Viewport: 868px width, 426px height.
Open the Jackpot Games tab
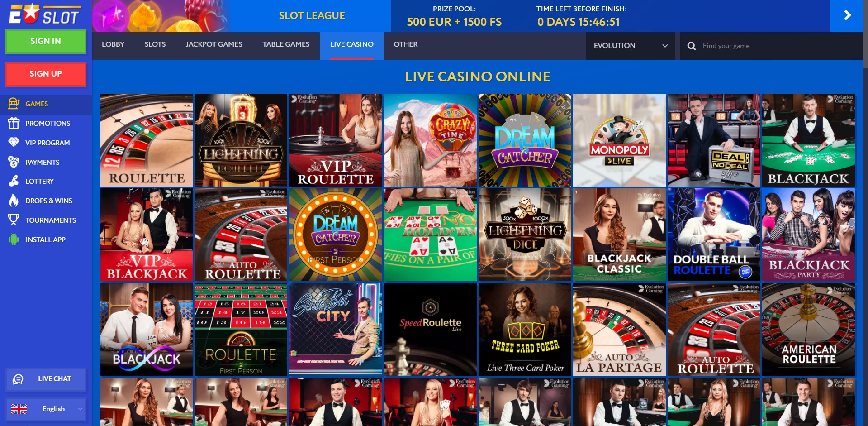click(x=214, y=44)
